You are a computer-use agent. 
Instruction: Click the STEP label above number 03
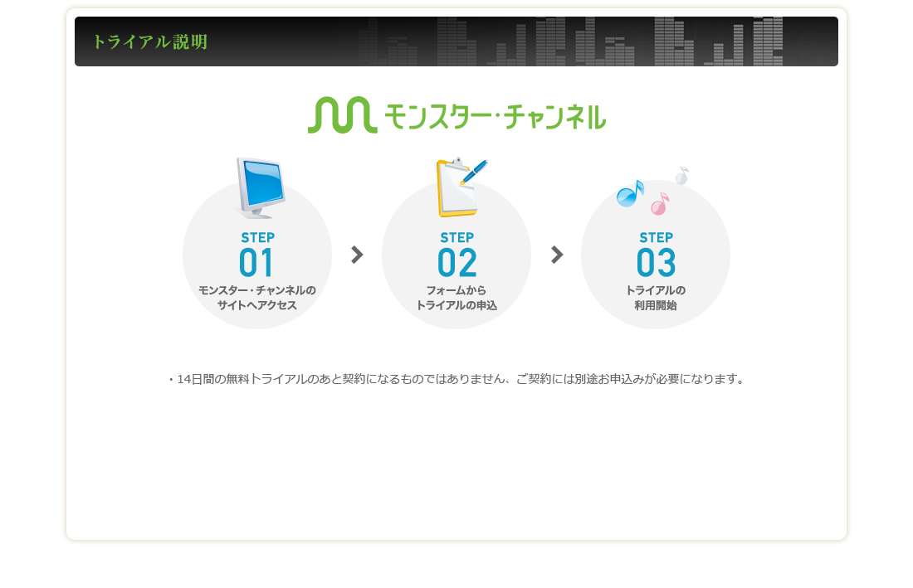click(x=656, y=237)
